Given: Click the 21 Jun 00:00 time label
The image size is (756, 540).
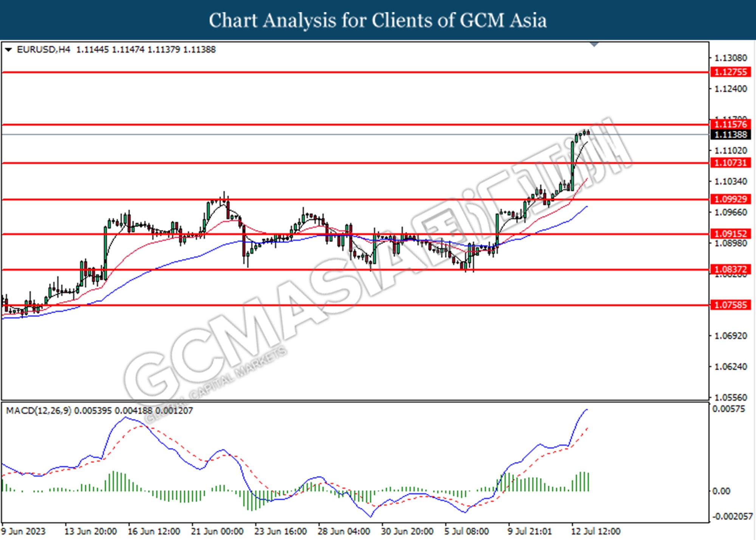Looking at the screenshot, I should point(217,531).
